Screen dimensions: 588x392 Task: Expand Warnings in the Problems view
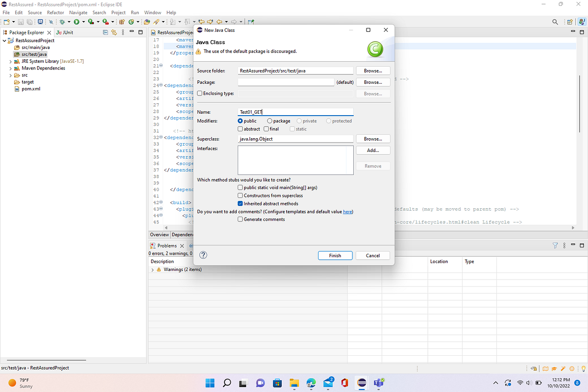(x=152, y=269)
